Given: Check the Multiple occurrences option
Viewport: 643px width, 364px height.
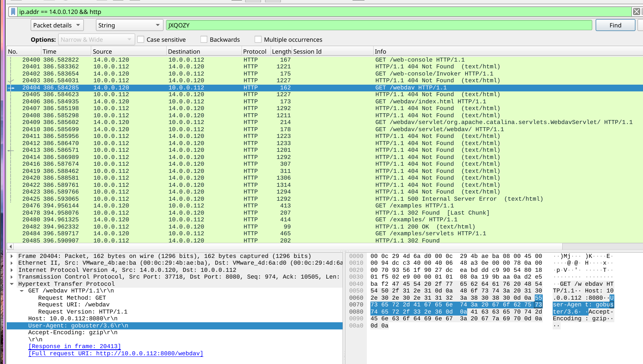Looking at the screenshot, I should click(258, 39).
